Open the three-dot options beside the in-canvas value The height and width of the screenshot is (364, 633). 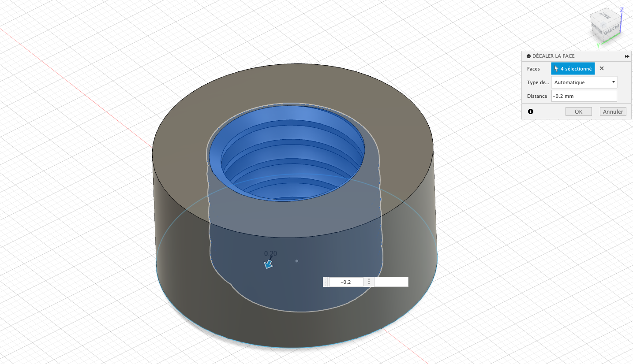pos(369,282)
